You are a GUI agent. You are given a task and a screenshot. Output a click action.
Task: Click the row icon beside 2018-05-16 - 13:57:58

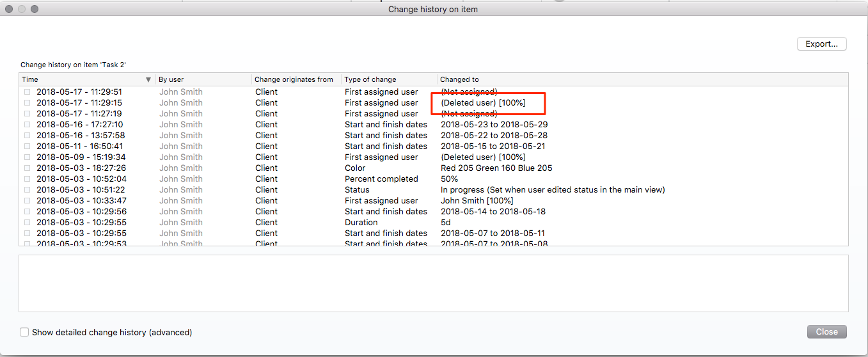click(27, 136)
